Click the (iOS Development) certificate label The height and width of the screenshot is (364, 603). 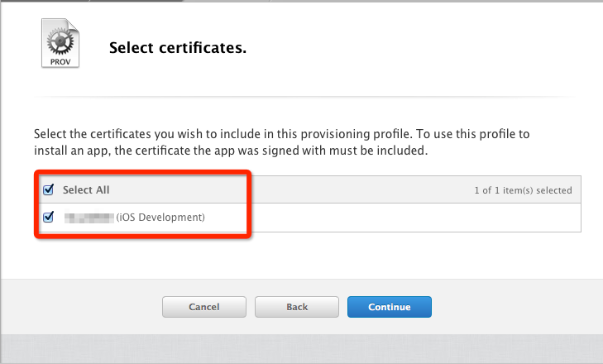click(160, 218)
